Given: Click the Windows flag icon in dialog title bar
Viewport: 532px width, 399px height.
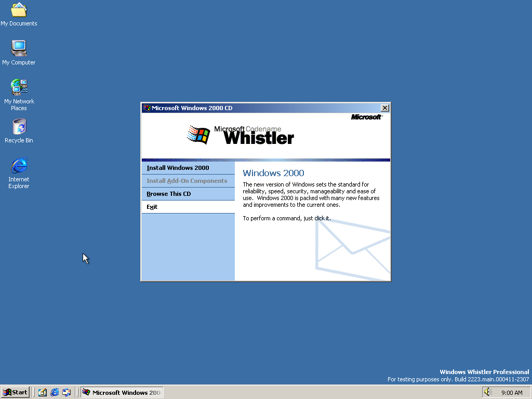Looking at the screenshot, I should [x=147, y=108].
